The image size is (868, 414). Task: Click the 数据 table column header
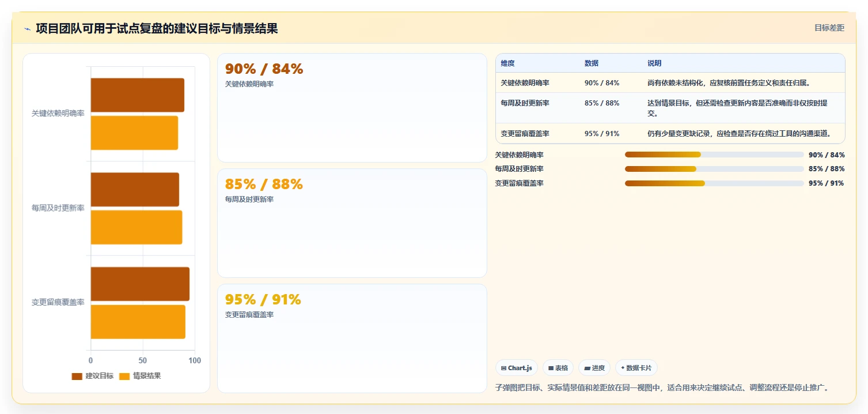pos(592,63)
